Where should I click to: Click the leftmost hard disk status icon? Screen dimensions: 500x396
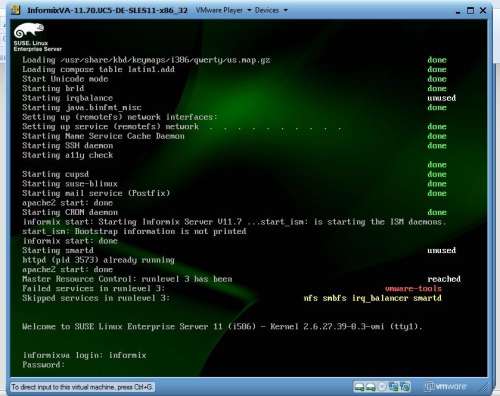[359, 387]
